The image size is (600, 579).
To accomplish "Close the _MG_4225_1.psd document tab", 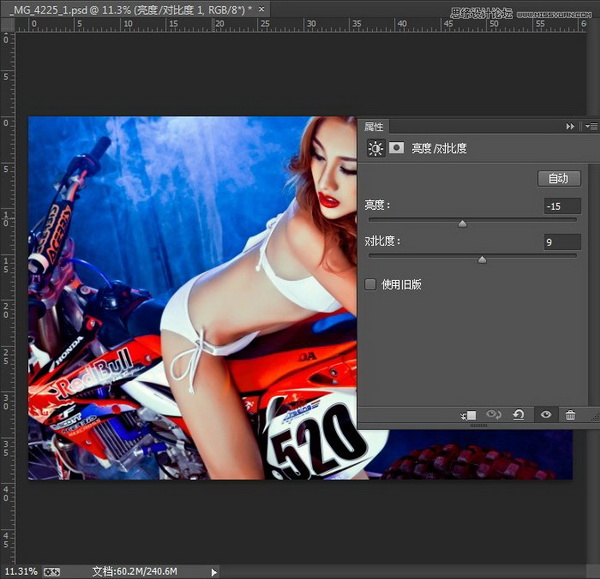I will click(x=263, y=9).
